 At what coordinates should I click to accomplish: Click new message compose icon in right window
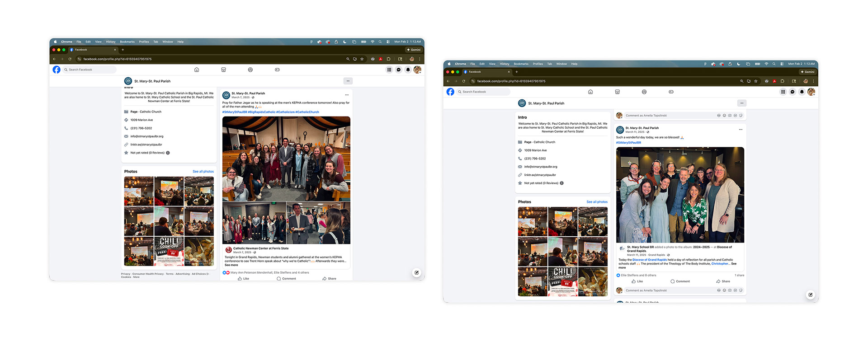(811, 294)
